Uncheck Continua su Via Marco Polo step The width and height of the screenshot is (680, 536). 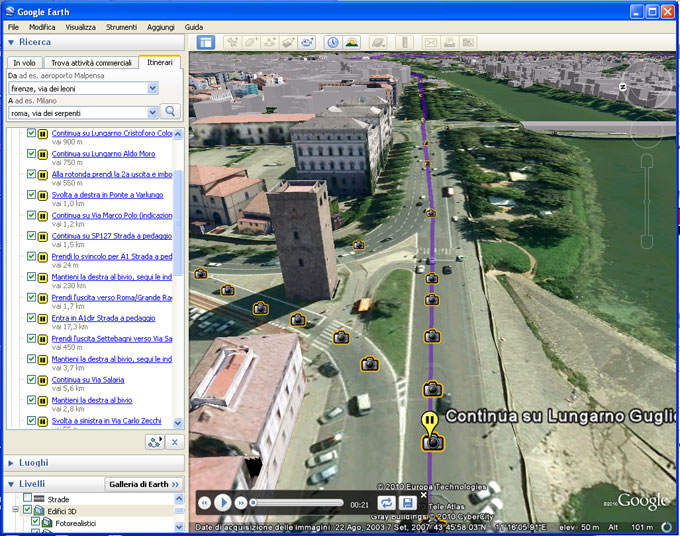click(31, 215)
